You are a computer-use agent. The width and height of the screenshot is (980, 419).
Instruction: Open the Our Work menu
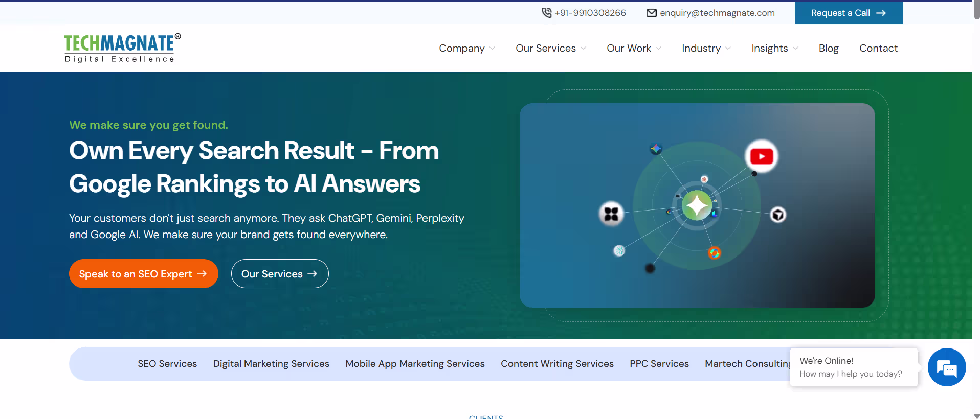[629, 48]
